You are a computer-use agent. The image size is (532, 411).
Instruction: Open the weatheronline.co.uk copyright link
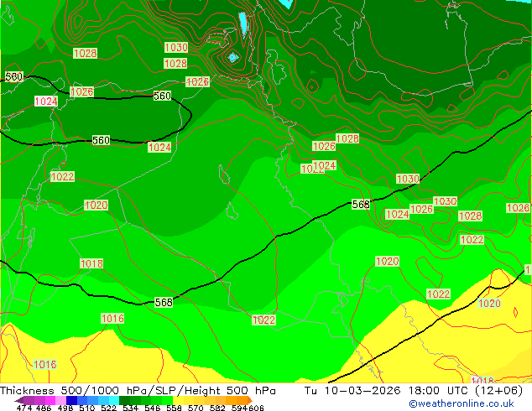click(461, 404)
